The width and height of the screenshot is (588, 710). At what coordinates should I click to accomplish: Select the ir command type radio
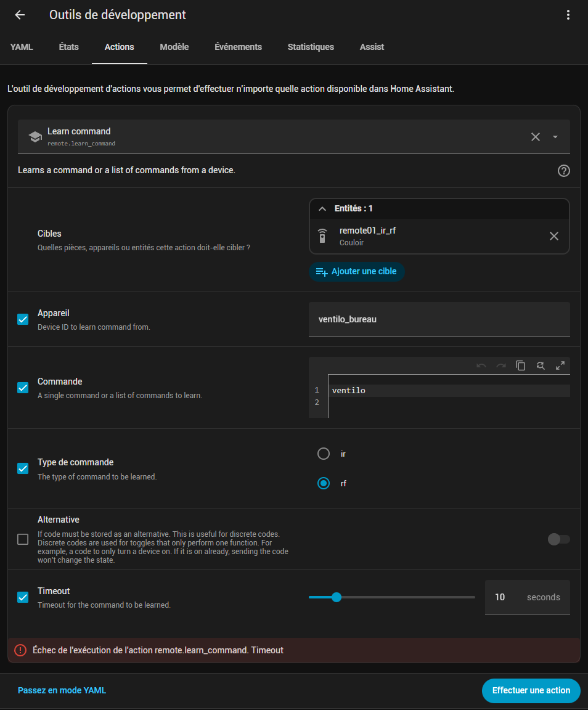[x=324, y=454]
